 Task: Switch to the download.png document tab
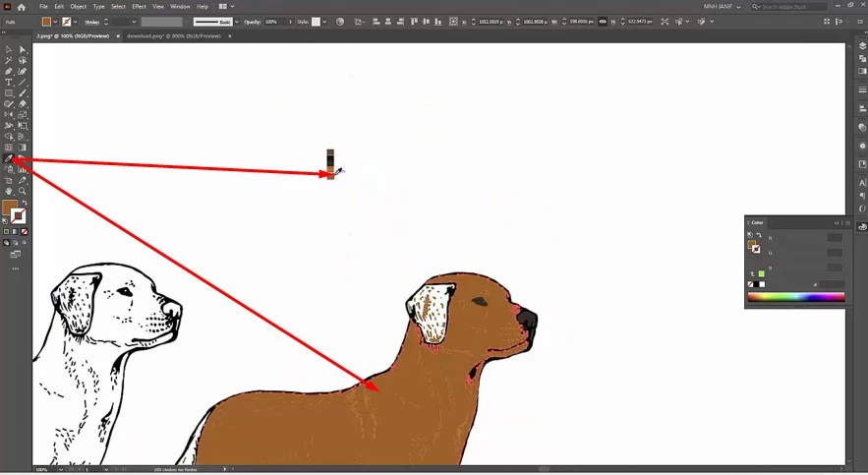pos(174,36)
